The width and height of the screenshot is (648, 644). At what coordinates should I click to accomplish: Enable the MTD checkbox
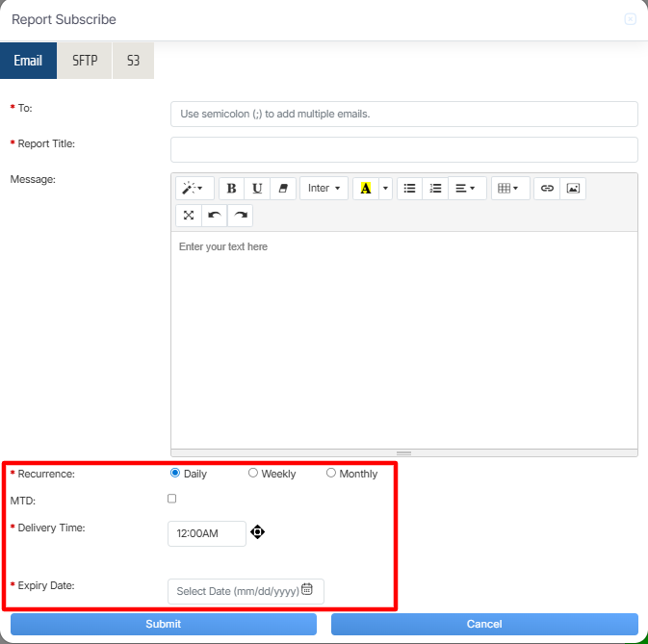[x=172, y=499]
